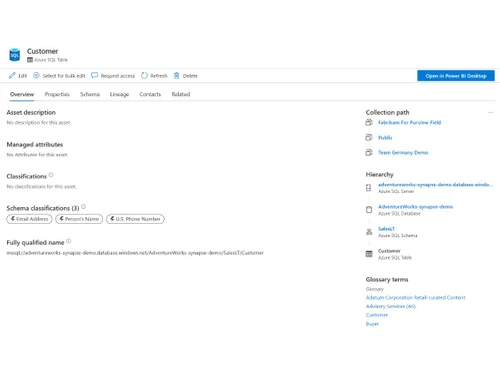Open the Buyer glossary term link
This screenshot has width=500, height=375.
click(x=372, y=324)
